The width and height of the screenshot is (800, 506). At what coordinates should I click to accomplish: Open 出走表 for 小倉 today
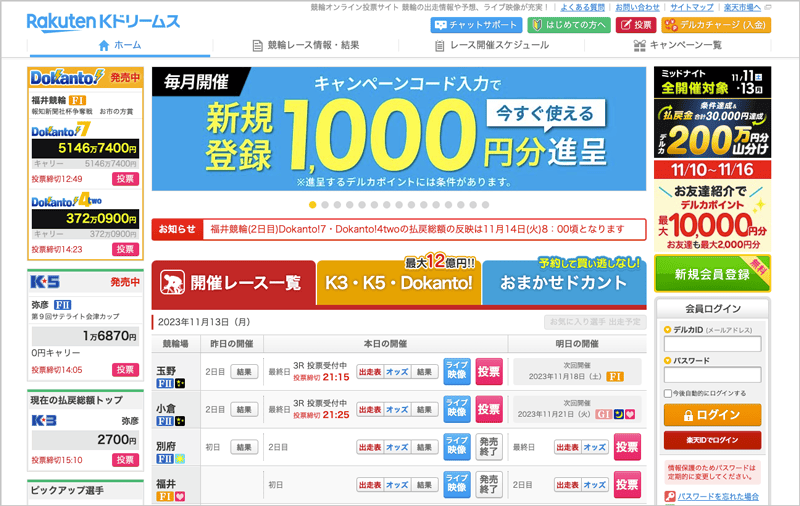(370, 410)
